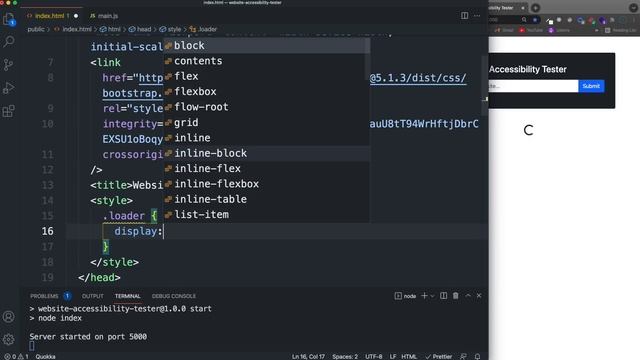Open the launch profile dropdown beside new terminal

click(432, 296)
